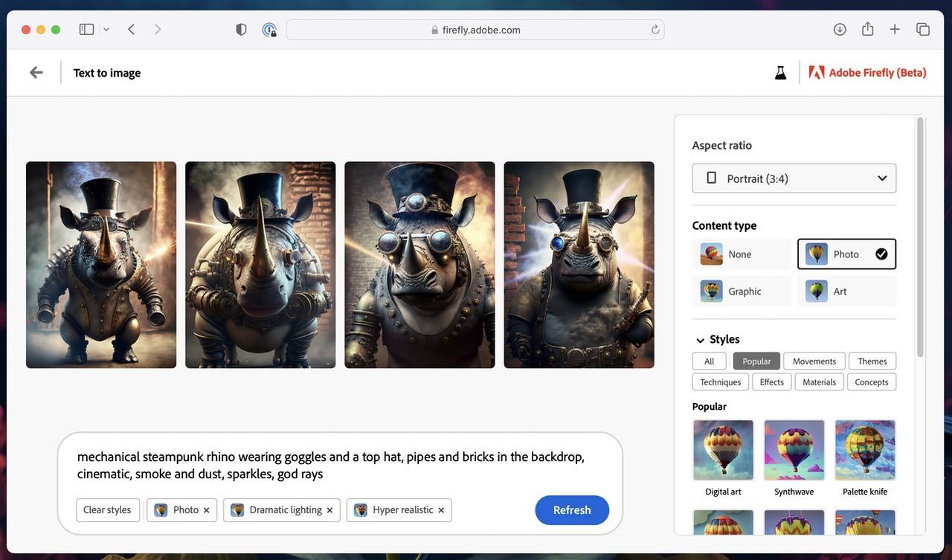Click the Photo tag balloon icon
952x560 pixels.
[x=161, y=510]
